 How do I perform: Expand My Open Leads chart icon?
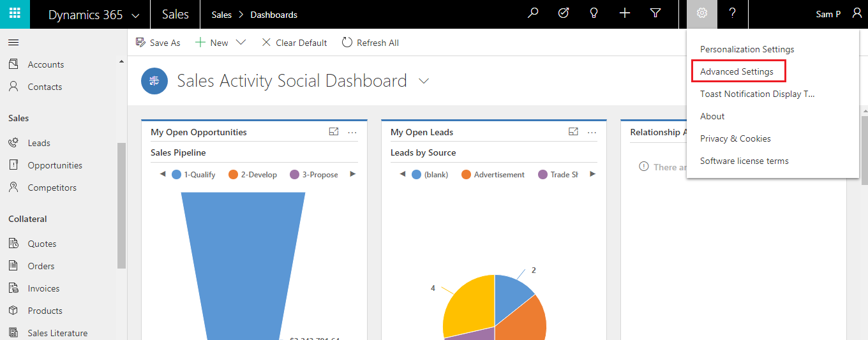coord(573,131)
